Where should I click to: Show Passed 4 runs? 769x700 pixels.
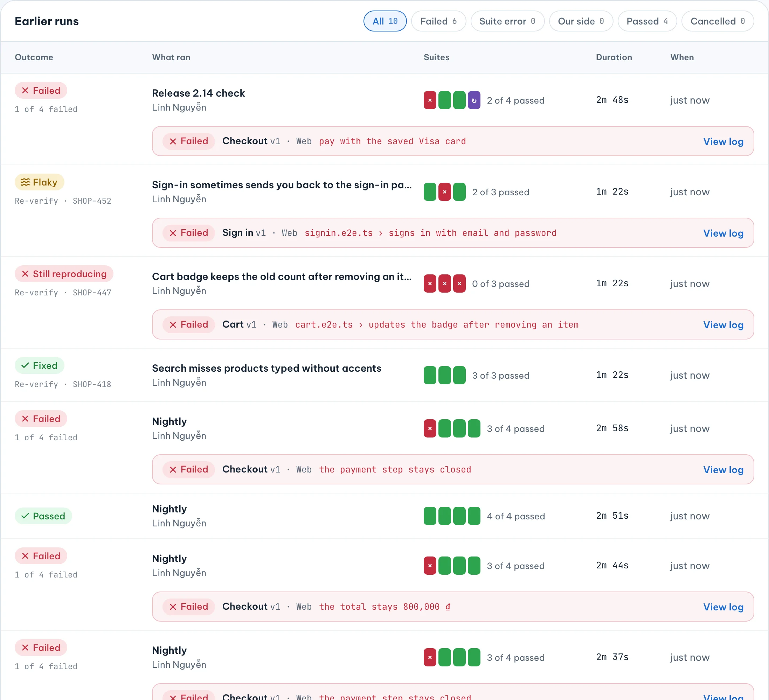click(x=647, y=21)
